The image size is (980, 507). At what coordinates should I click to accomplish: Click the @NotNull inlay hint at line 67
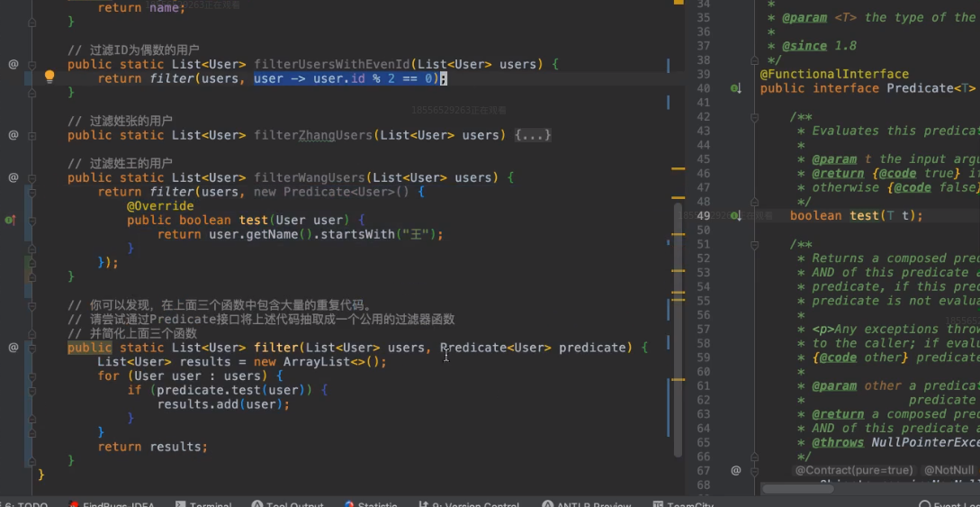click(x=949, y=470)
